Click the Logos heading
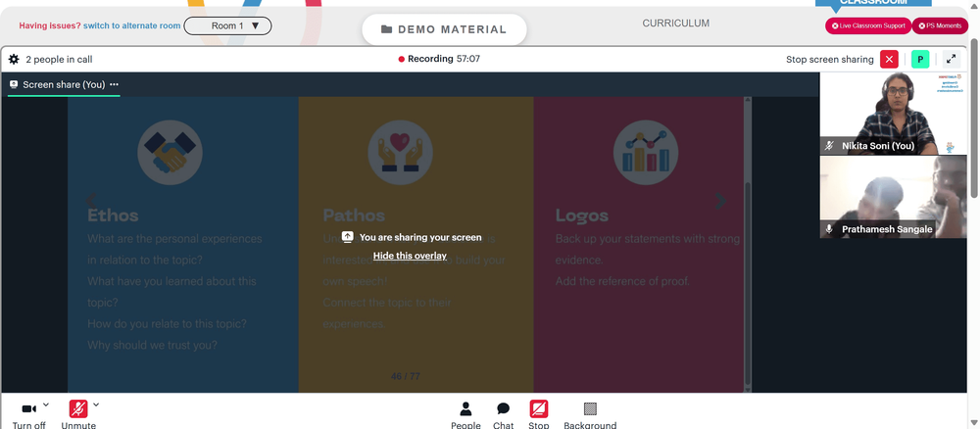This screenshot has width=980, height=429. point(582,215)
